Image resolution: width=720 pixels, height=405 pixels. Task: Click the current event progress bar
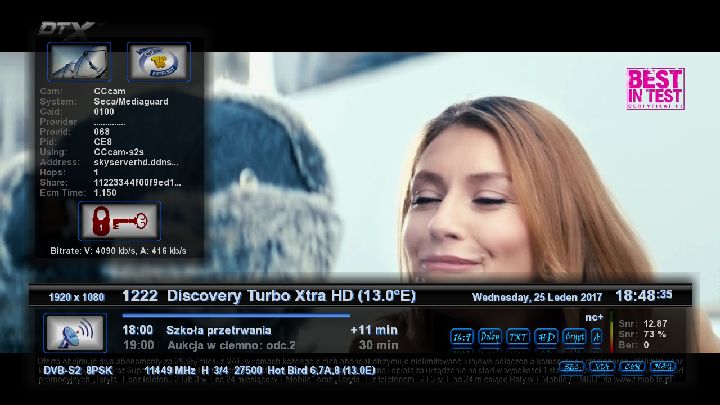236,315
